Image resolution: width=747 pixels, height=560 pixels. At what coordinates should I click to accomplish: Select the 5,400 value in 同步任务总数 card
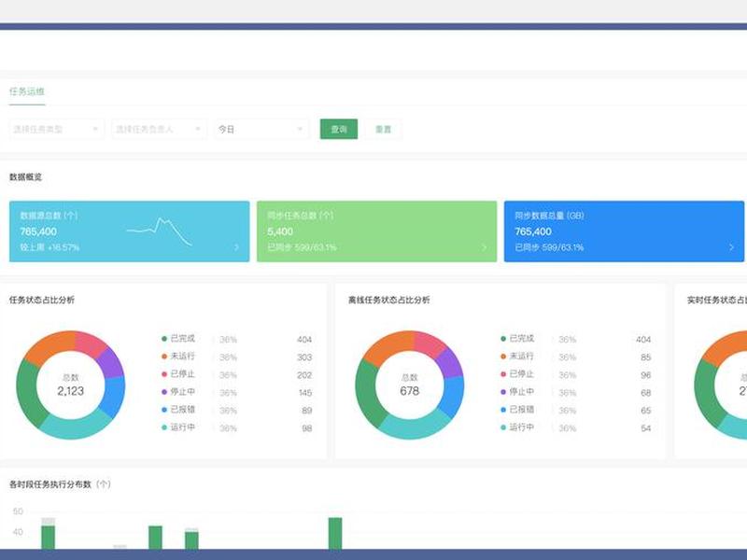[280, 231]
